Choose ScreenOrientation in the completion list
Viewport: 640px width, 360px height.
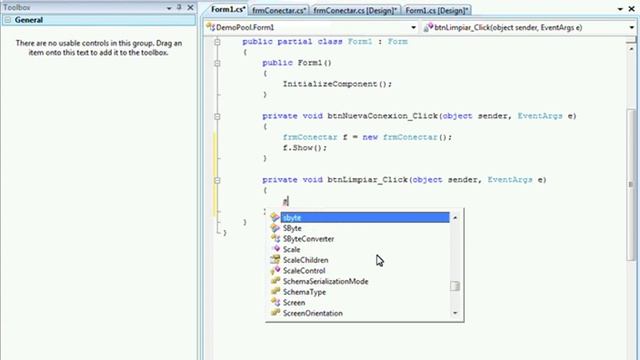coord(313,313)
